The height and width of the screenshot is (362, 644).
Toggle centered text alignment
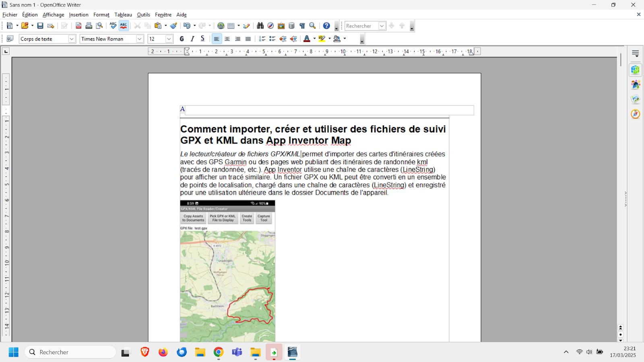tap(227, 39)
